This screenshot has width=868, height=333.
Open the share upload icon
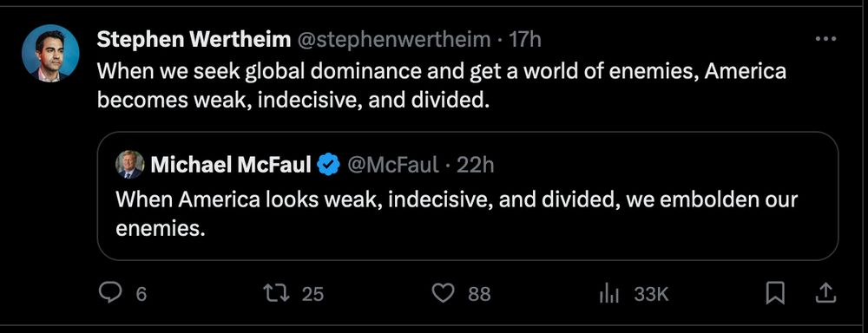825,293
